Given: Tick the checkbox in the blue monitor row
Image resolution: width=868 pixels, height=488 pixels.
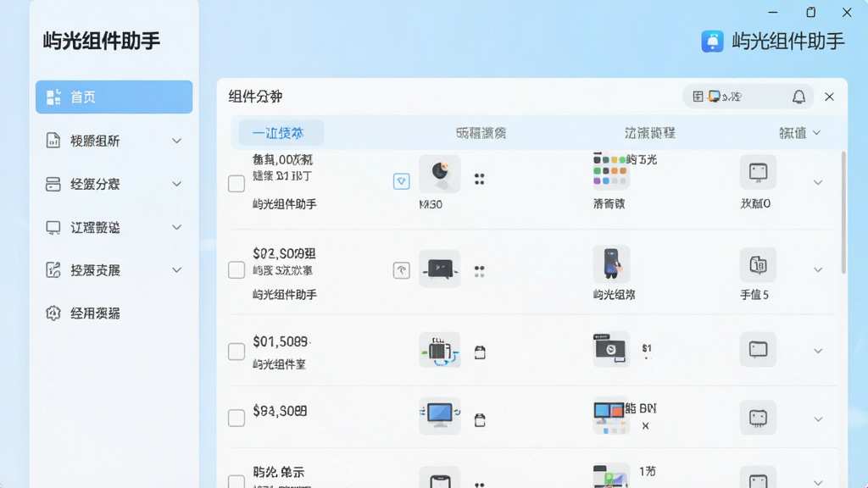Looking at the screenshot, I should tap(236, 418).
